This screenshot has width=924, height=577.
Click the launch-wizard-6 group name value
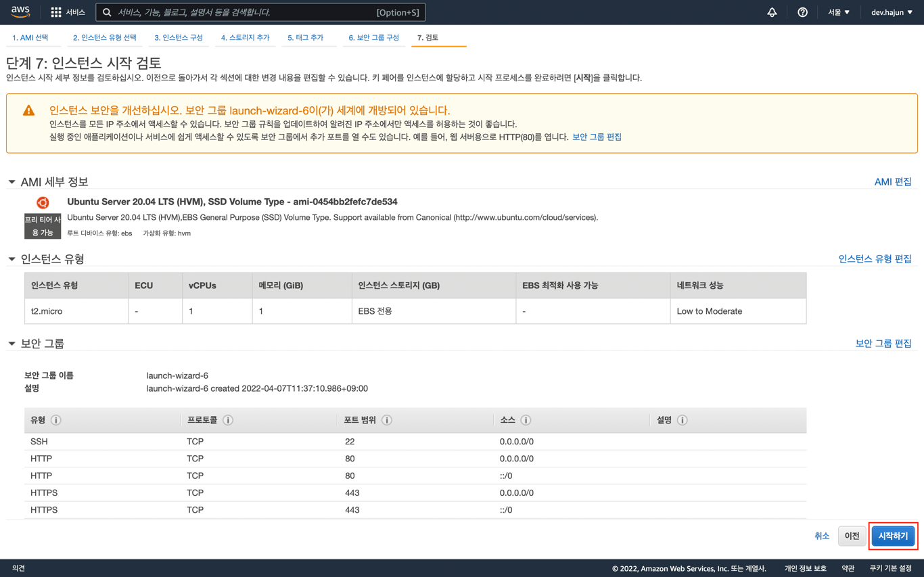click(177, 375)
